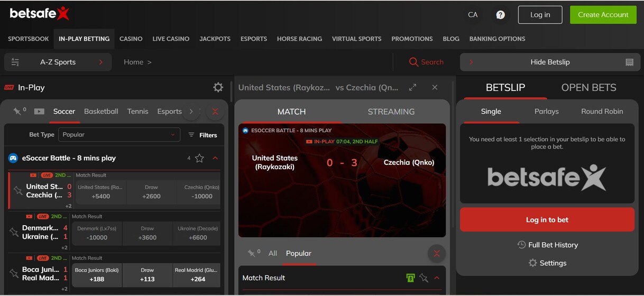
Task: Close the United States vs Czechia match panel
Action: (x=435, y=87)
